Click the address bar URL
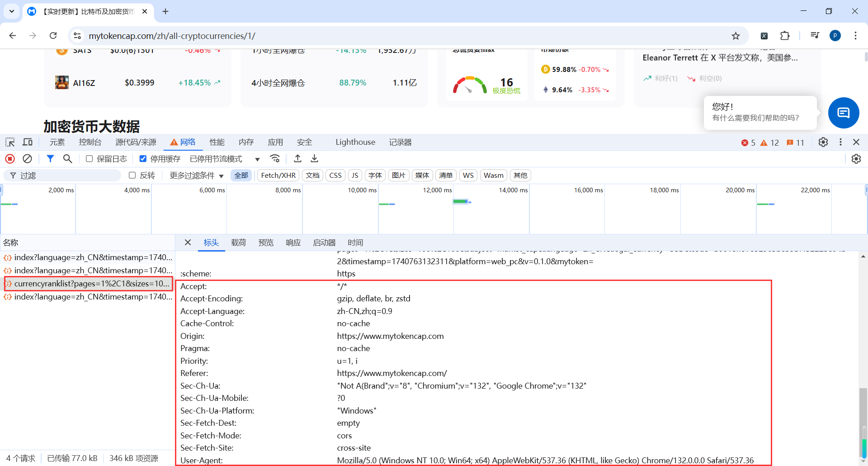Image resolution: width=868 pixels, height=466 pixels. click(172, 36)
